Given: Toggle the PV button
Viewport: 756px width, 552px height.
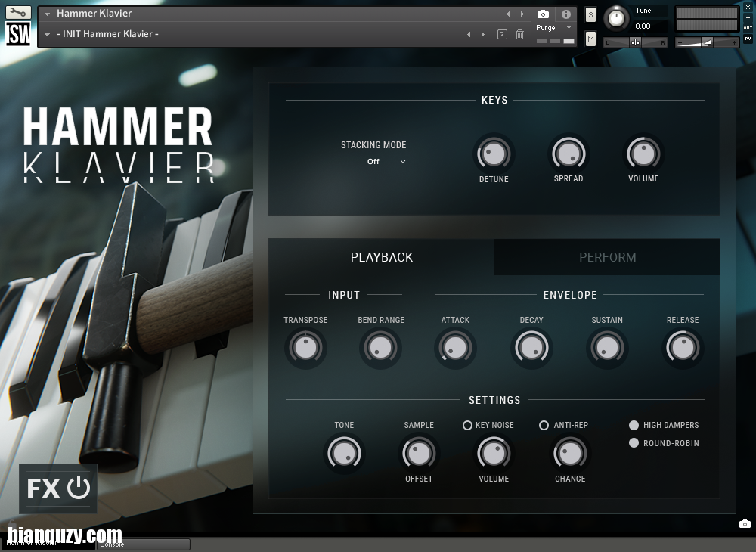Looking at the screenshot, I should tap(748, 39).
